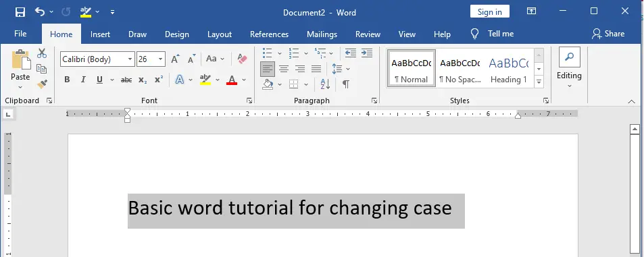
Task: Open the Undo history dropdown arrow
Action: 51,12
